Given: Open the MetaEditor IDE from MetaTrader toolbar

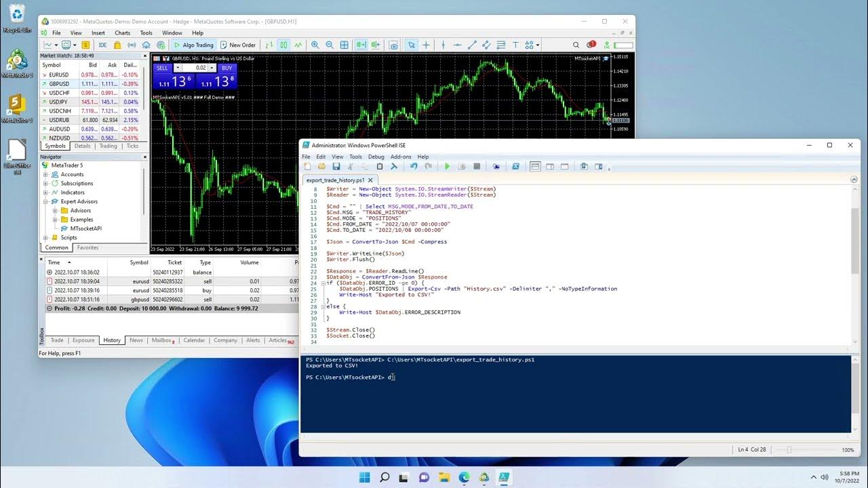Looking at the screenshot, I should click(x=102, y=45).
